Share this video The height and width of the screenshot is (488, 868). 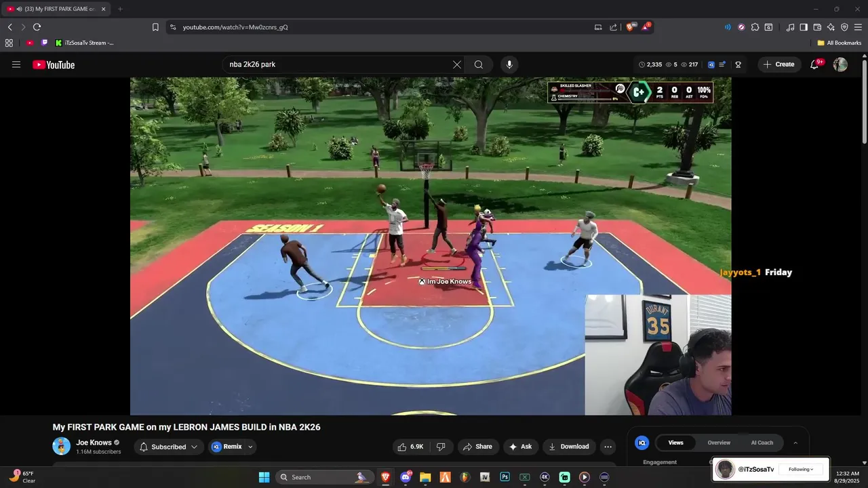[x=477, y=447]
